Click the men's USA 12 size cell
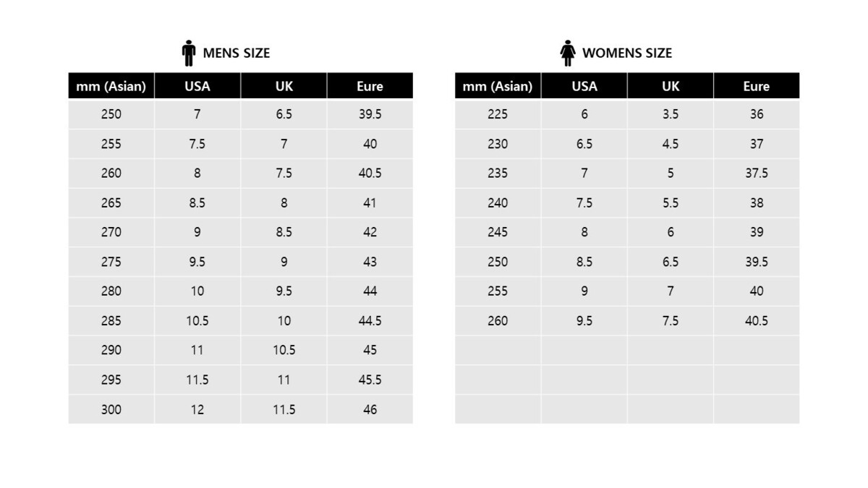This screenshot has height=488, width=868. (197, 409)
